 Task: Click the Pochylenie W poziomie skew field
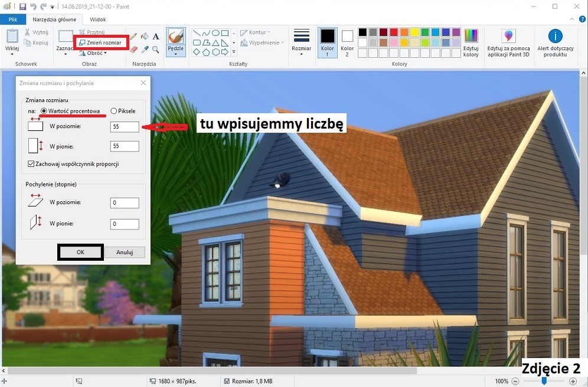tap(125, 203)
